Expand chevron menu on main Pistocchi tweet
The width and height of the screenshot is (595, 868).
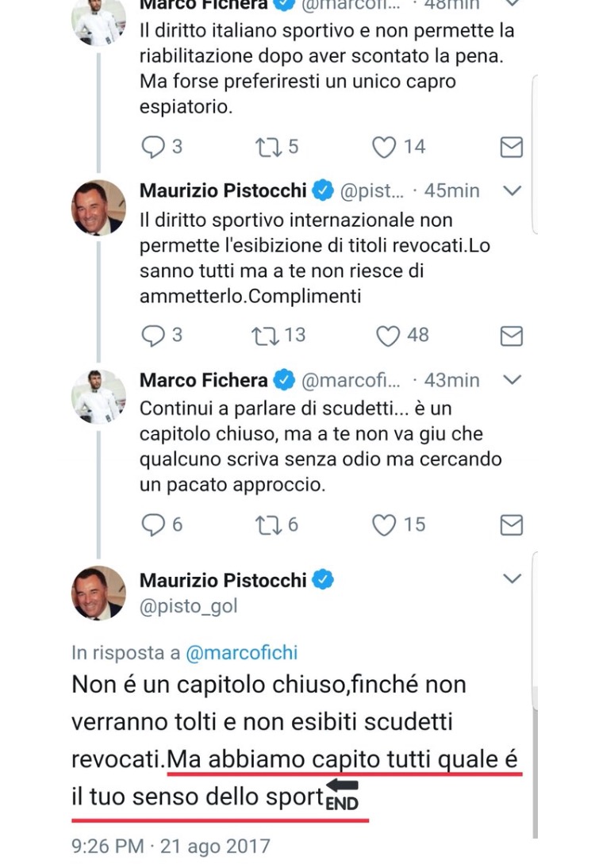click(x=512, y=578)
